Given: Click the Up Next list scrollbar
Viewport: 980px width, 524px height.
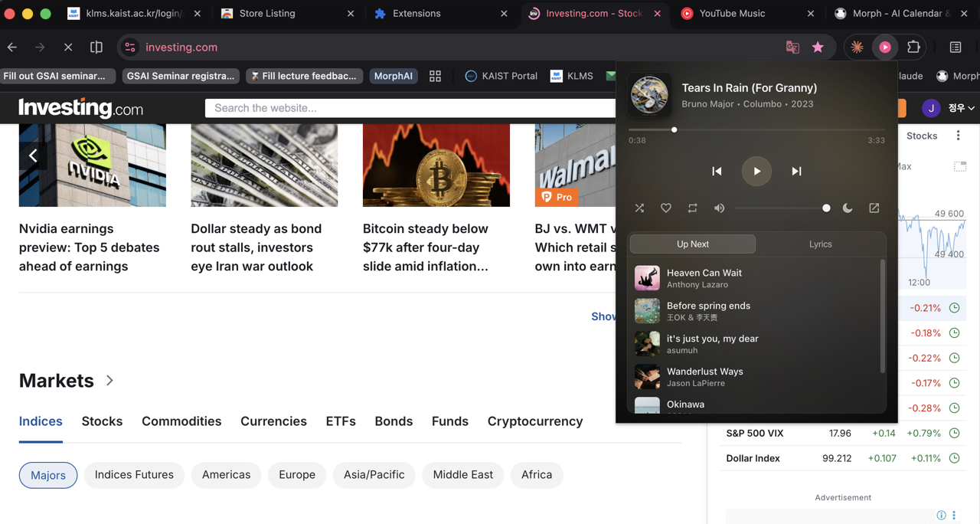Looking at the screenshot, I should tap(883, 316).
